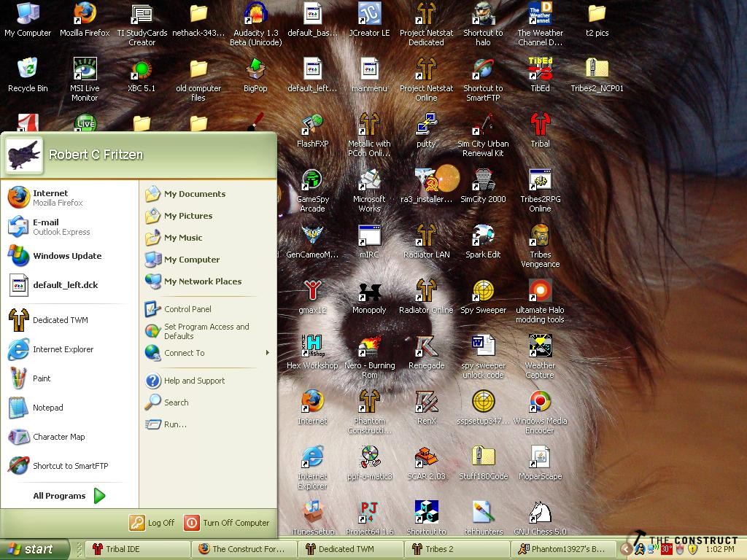Image resolution: width=747 pixels, height=560 pixels.
Task: Open My Documents in the Start menu
Action: [x=207, y=194]
